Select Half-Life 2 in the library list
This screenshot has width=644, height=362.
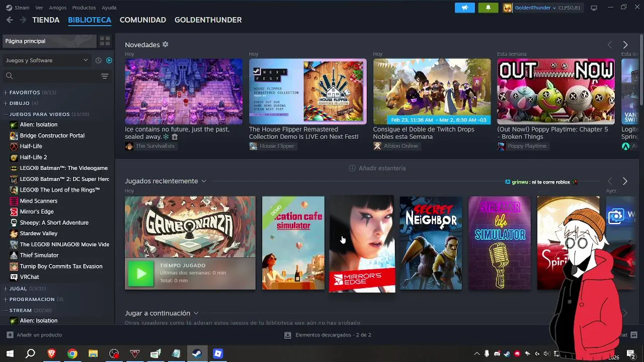pyautogui.click(x=33, y=157)
